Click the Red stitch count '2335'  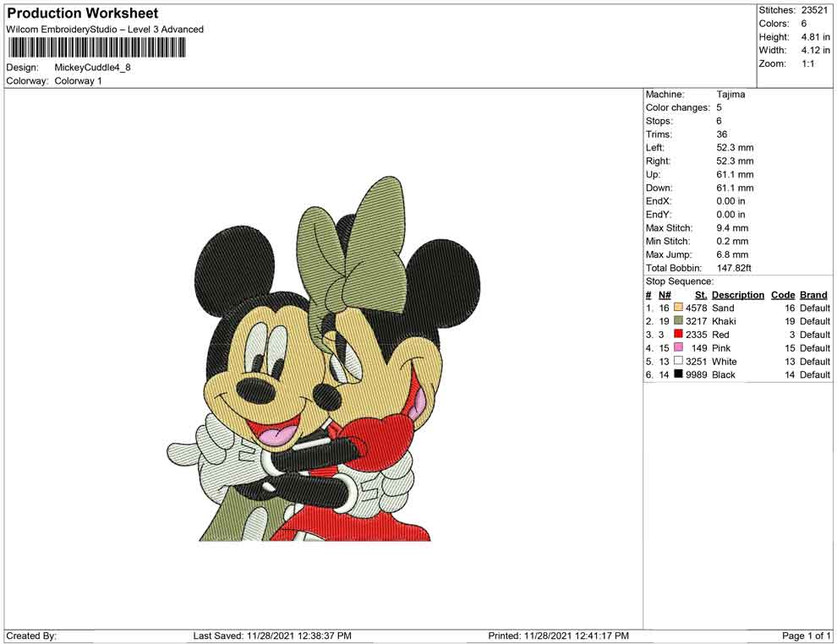[696, 335]
